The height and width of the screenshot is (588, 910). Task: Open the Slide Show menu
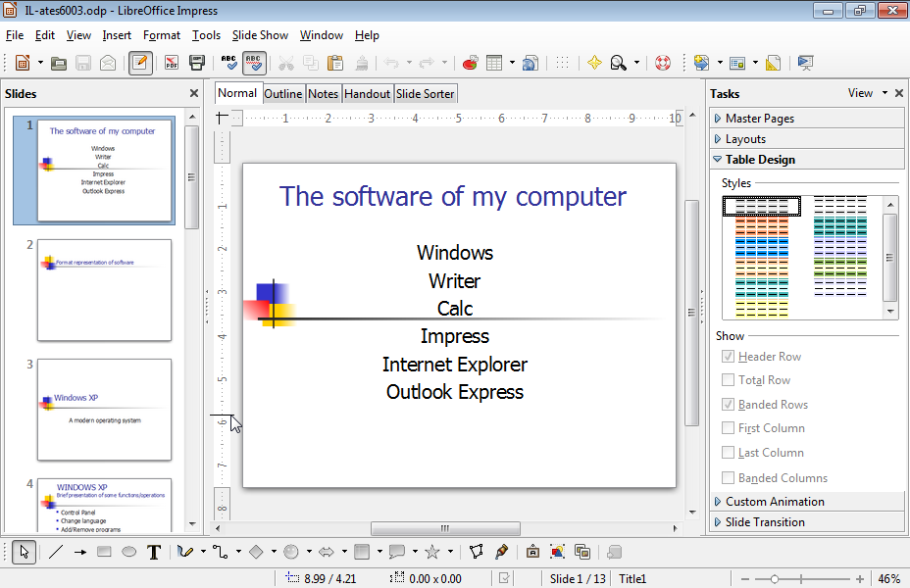[260, 35]
